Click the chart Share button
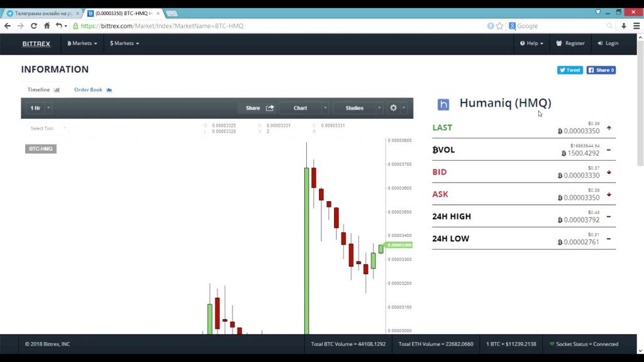The image size is (644, 362). pyautogui.click(x=257, y=108)
